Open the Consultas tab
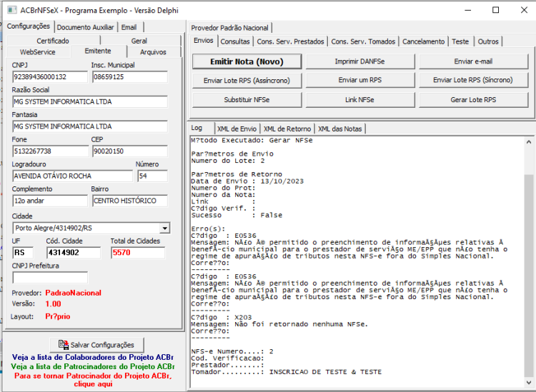The width and height of the screenshot is (536, 392). coord(235,41)
